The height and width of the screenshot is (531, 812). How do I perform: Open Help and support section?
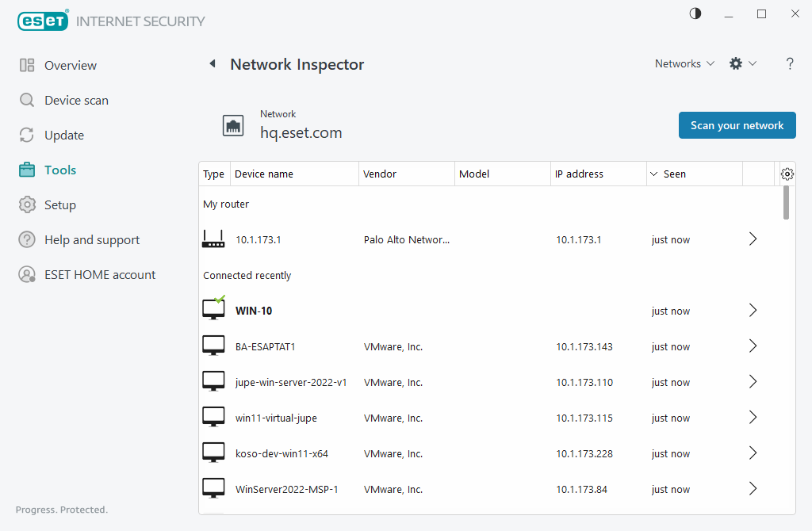point(92,239)
